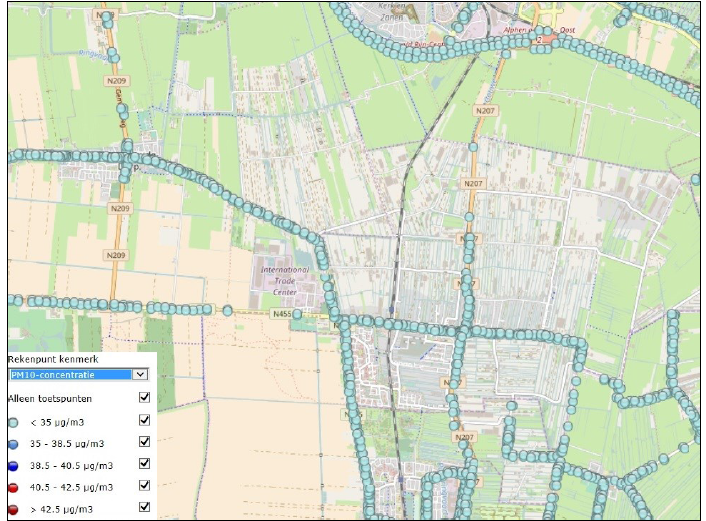Disable the '35 - 38.5 µg/m3' checkbox
Image resolution: width=706 pixels, height=521 pixels.
point(145,442)
